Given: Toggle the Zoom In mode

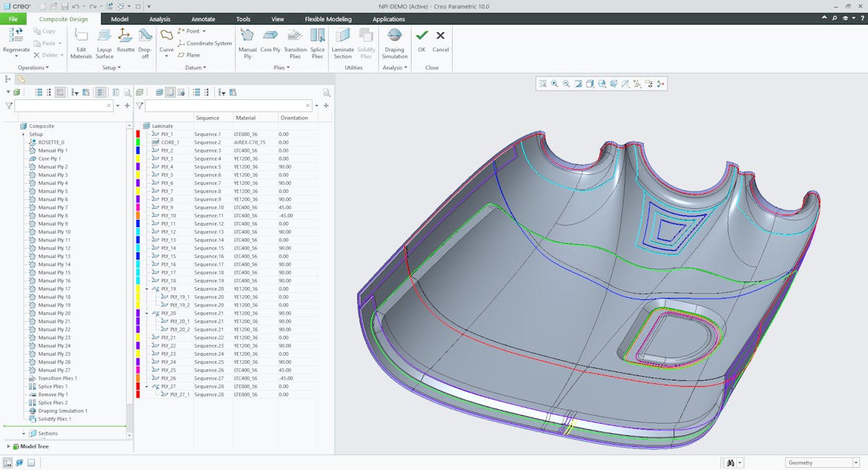Looking at the screenshot, I should (553, 84).
